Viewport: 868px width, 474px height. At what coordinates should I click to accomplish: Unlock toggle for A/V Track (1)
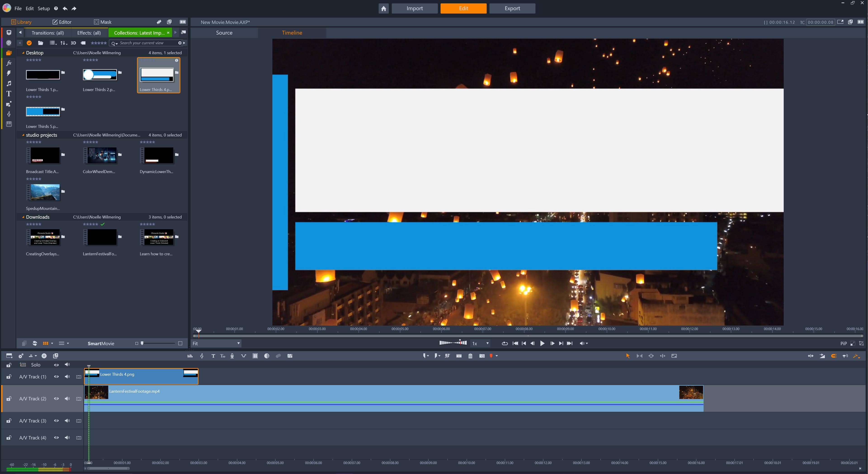(x=9, y=377)
